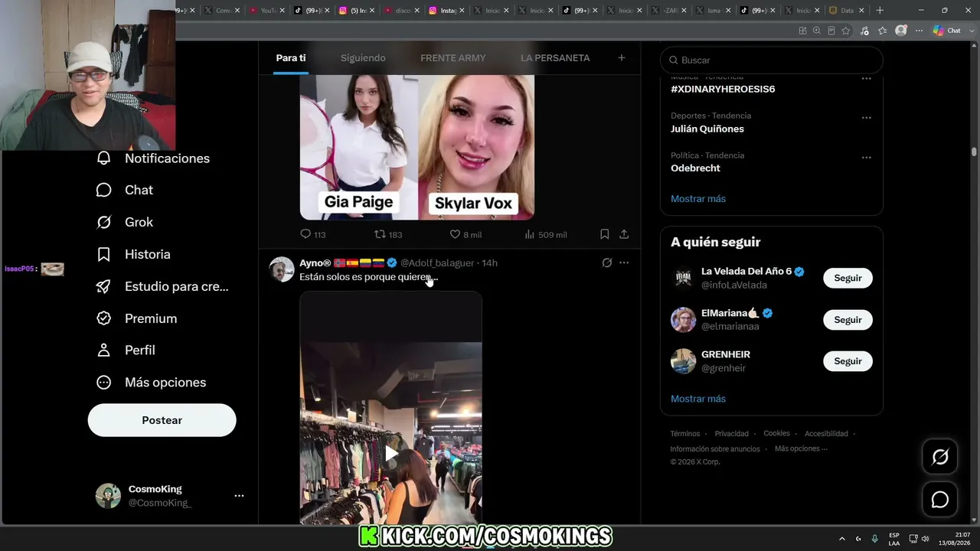Open Más opciones in the sidebar
Viewport: 980px width, 551px height.
click(151, 382)
